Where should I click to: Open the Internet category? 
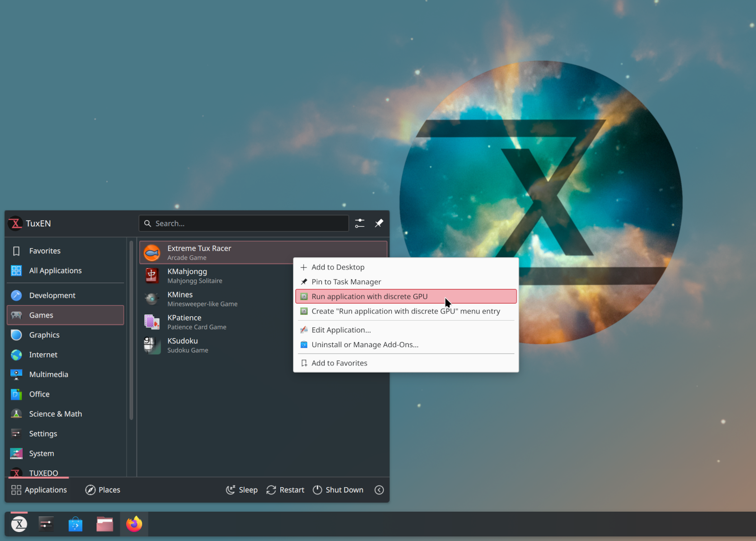click(x=65, y=355)
